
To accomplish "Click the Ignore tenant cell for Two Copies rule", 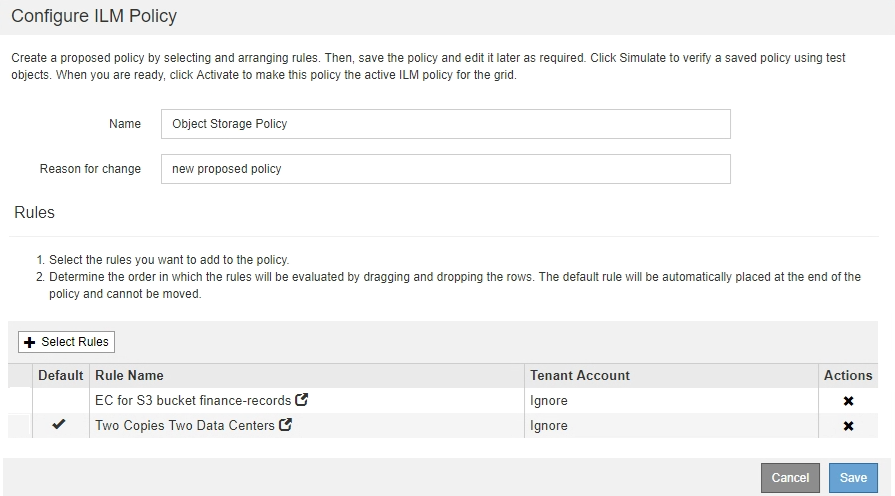I will click(549, 425).
